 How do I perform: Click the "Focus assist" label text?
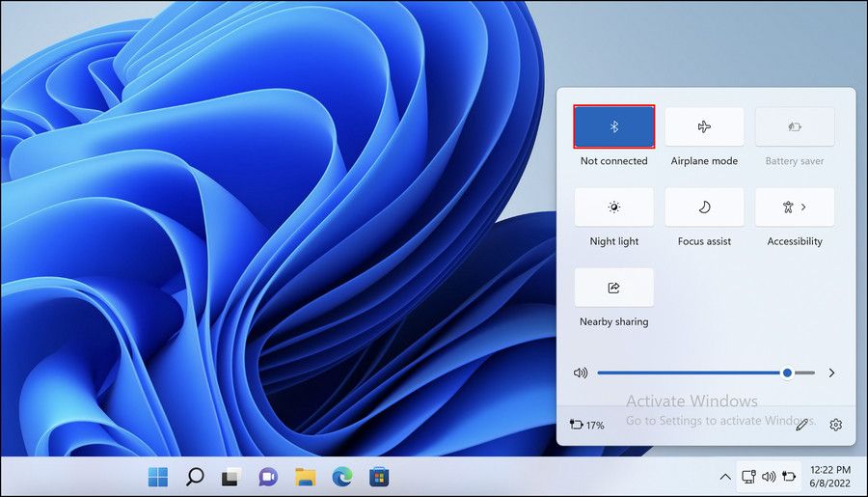[x=704, y=241]
